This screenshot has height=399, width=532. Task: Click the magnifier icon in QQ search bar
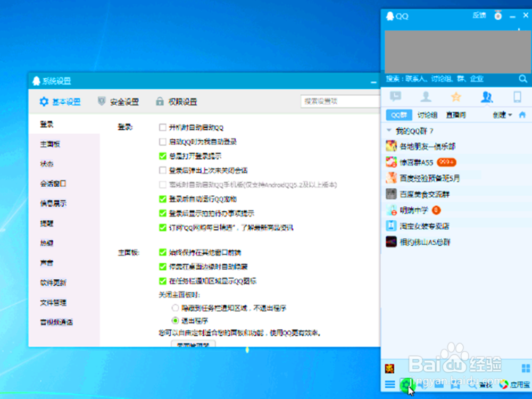pos(522,79)
